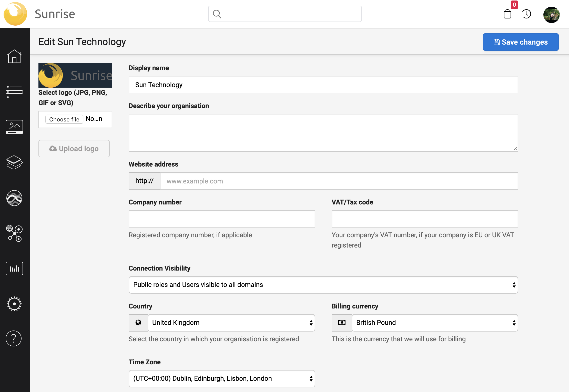Open the bar chart reports icon
Image resolution: width=569 pixels, height=392 pixels.
pyautogui.click(x=14, y=269)
